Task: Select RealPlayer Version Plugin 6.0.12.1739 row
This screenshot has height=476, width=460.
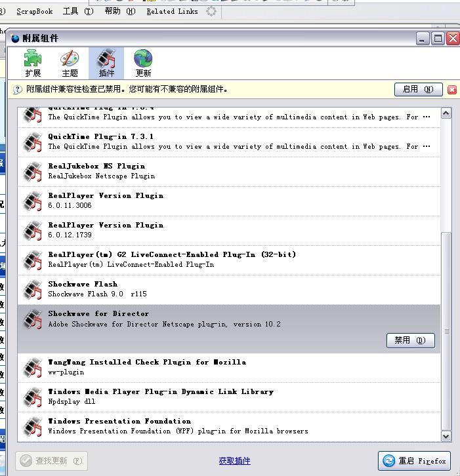Action: click(x=229, y=230)
